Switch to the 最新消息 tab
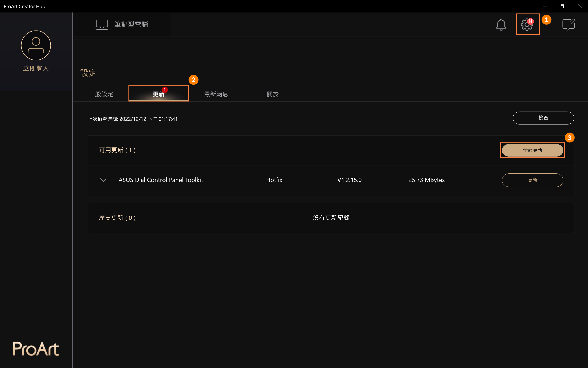This screenshot has height=368, width=588. point(216,94)
